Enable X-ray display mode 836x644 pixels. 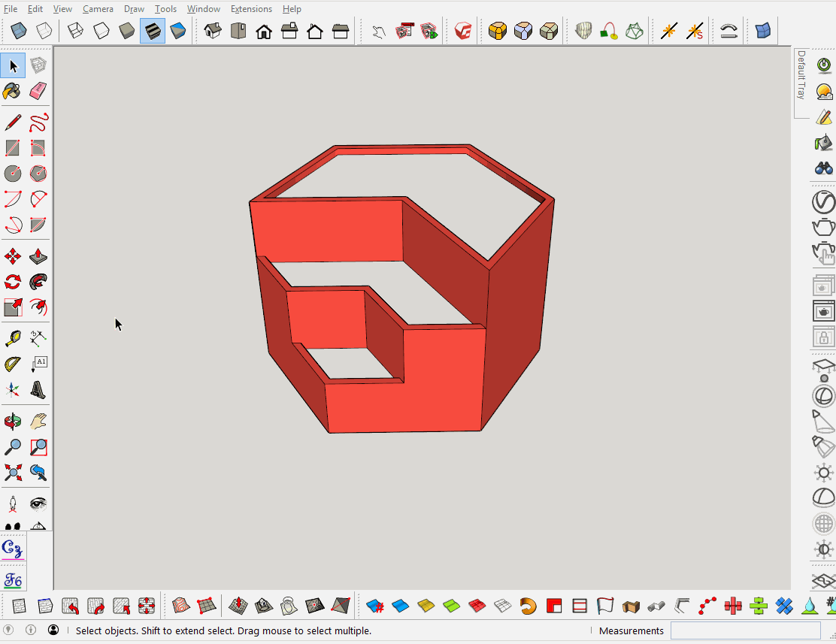[x=17, y=31]
